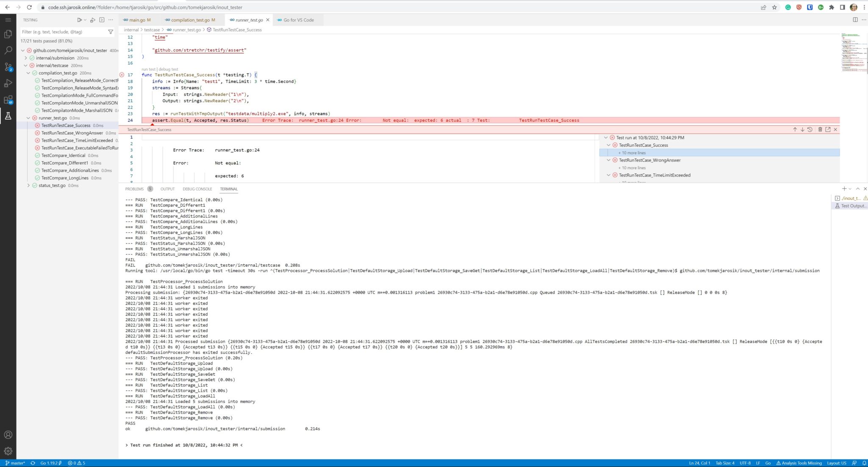868x467 pixels.
Task: Open the PROBLEMS tab in bottom panel
Action: [134, 189]
